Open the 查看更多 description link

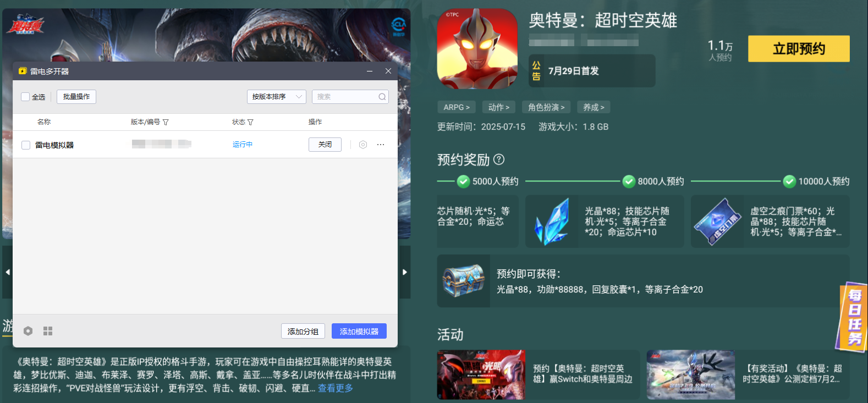coord(336,388)
